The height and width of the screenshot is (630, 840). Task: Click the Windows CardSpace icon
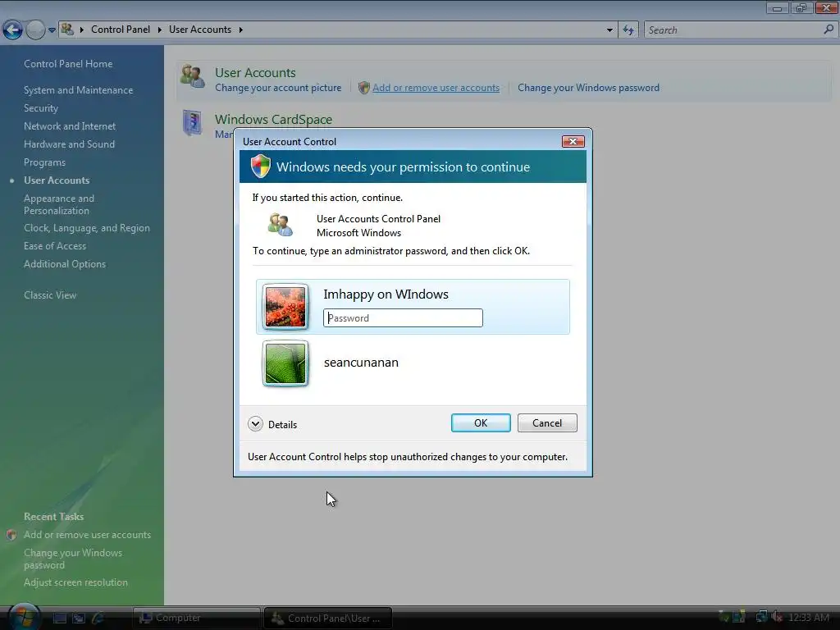click(x=192, y=123)
